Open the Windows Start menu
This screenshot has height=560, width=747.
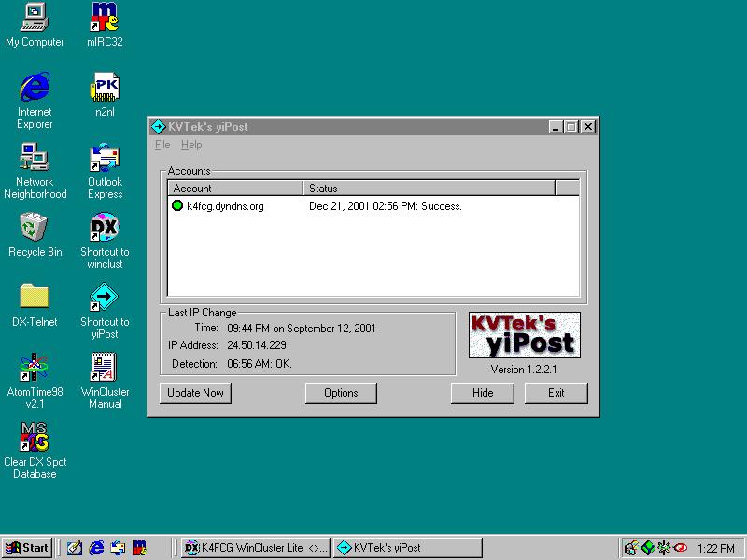click(27, 548)
